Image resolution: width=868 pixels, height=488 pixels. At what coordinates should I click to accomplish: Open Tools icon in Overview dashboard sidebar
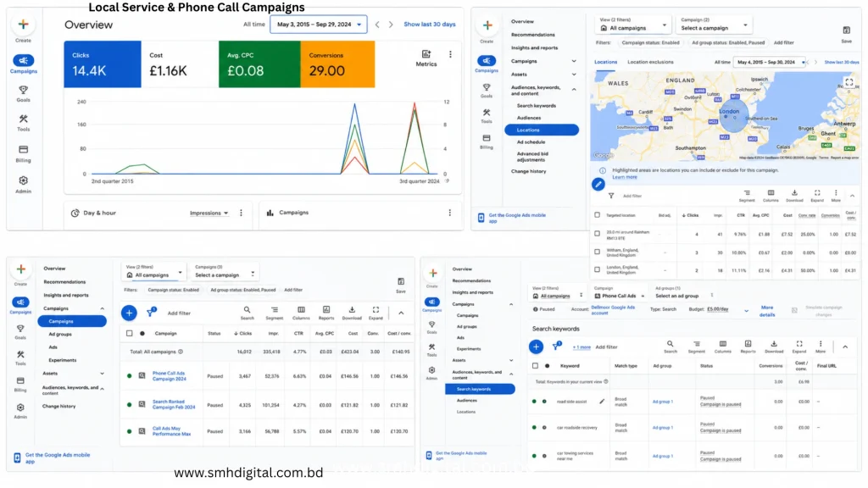tap(23, 119)
